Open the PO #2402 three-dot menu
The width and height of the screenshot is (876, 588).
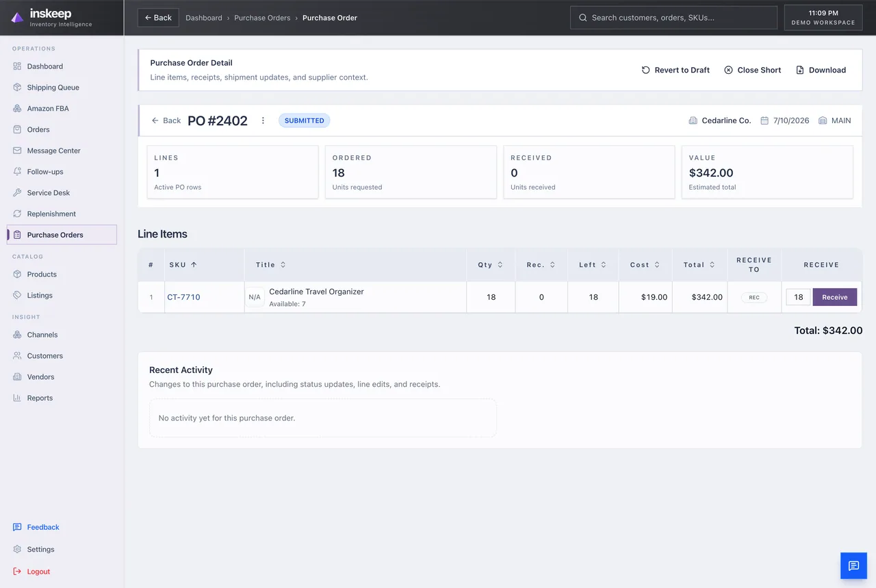point(263,120)
